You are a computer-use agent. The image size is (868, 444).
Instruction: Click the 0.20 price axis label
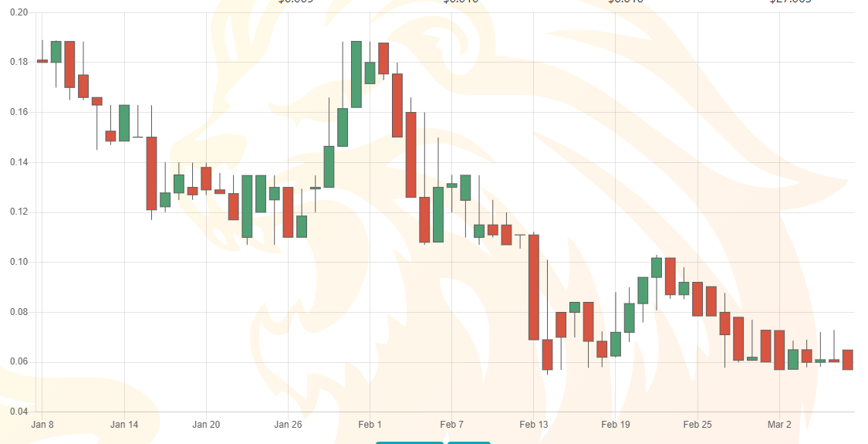coord(19,12)
